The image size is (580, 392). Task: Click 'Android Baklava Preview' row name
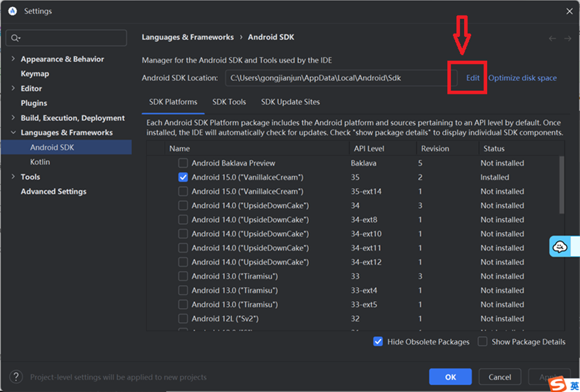(x=233, y=163)
